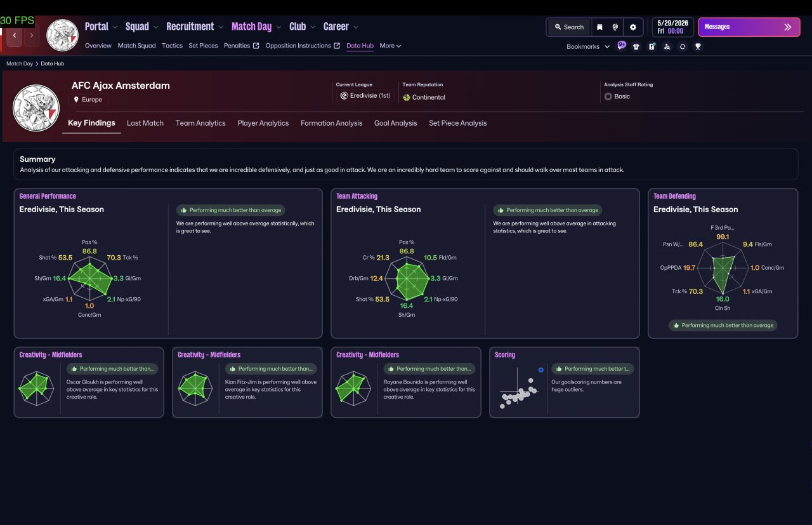Click the Scoring card title

click(505, 355)
